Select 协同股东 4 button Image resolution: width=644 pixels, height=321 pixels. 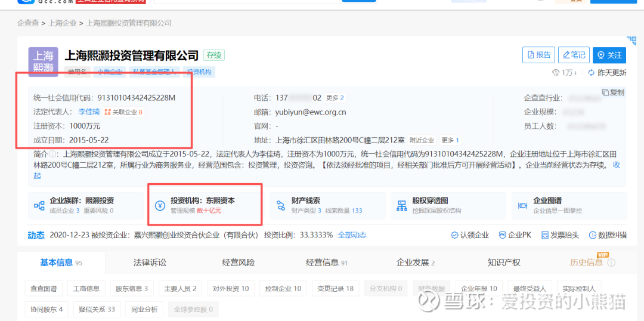(46, 309)
